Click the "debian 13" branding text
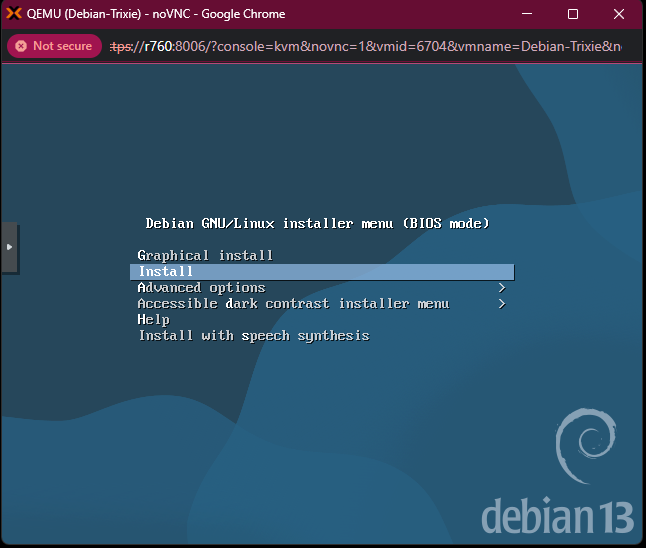 [x=557, y=517]
